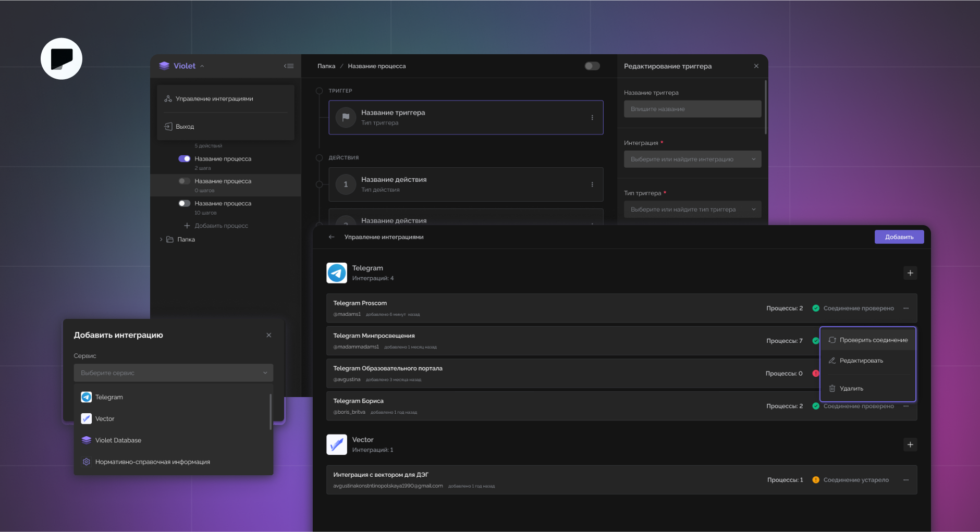Viewport: 980px width, 532px height.
Task: Open the three-dot menu on trigger card
Action: pyautogui.click(x=592, y=118)
